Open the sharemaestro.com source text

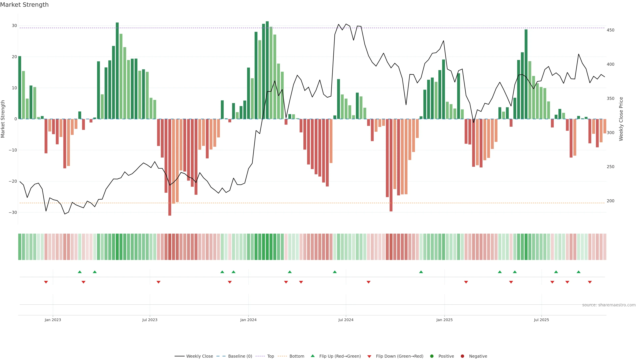click(x=609, y=305)
